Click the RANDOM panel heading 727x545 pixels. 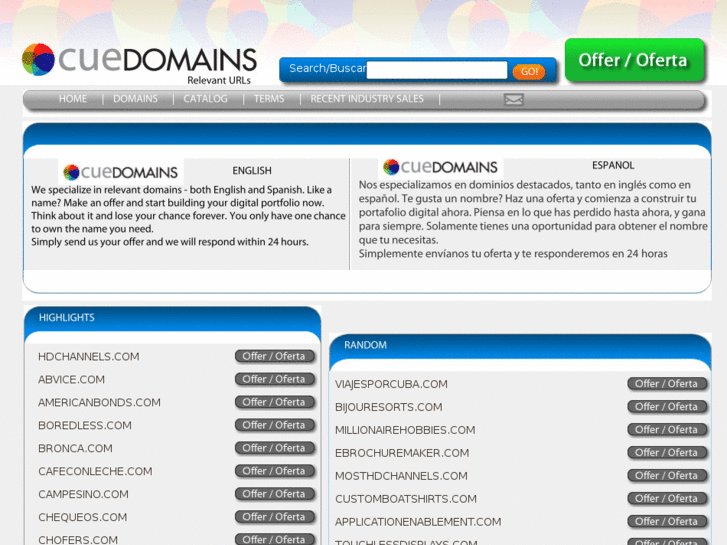365,345
